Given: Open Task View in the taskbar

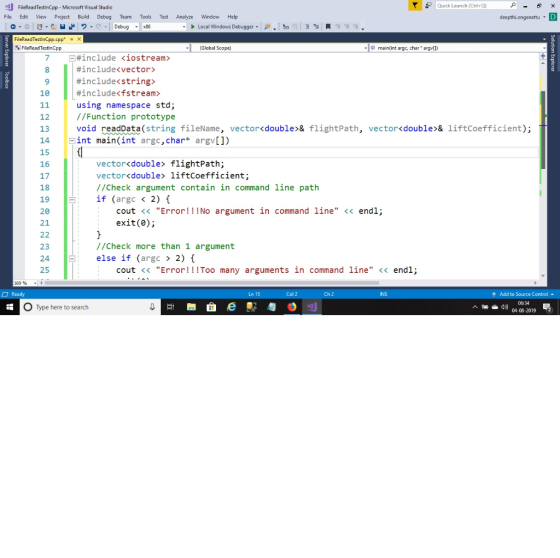Looking at the screenshot, I should 171,307.
